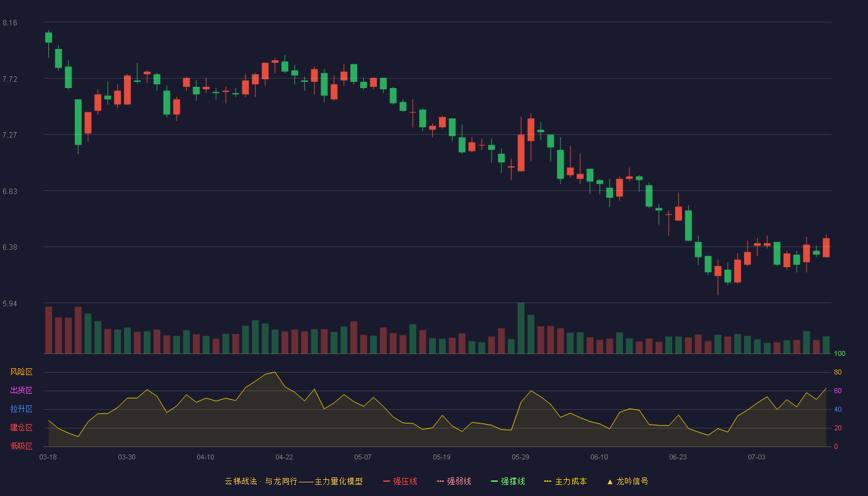This screenshot has height=496, width=868.
Task: Select the 建仓区 zone label
Action: pos(21,428)
